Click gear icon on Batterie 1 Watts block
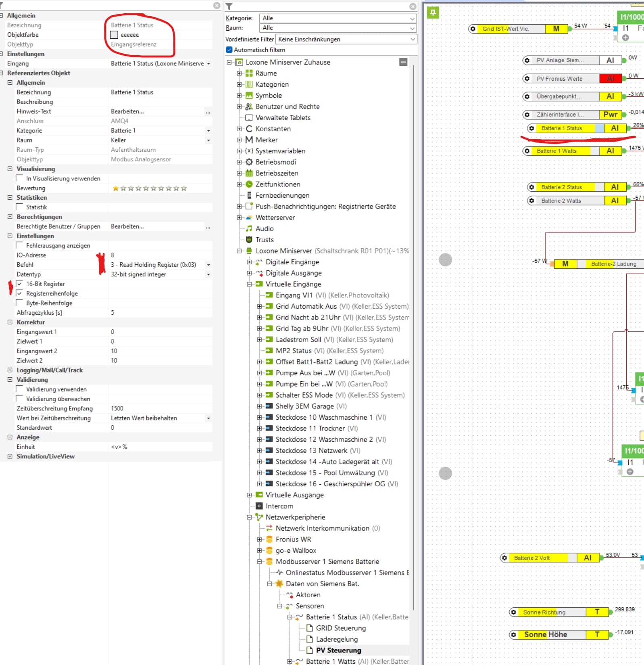Screen dimensions: 644x665 527,151
